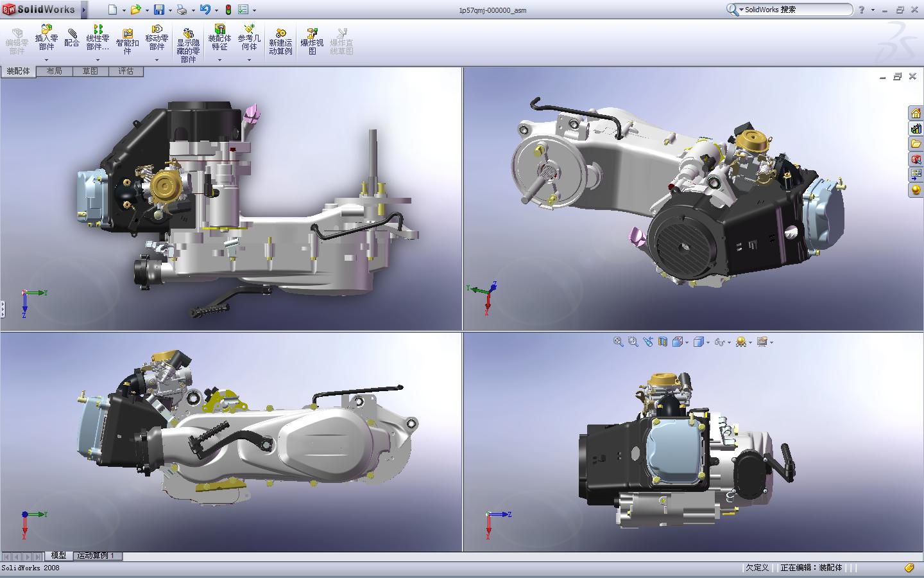Expand the Save dropdown arrow
Screen dimensions: 924x578
click(170, 10)
